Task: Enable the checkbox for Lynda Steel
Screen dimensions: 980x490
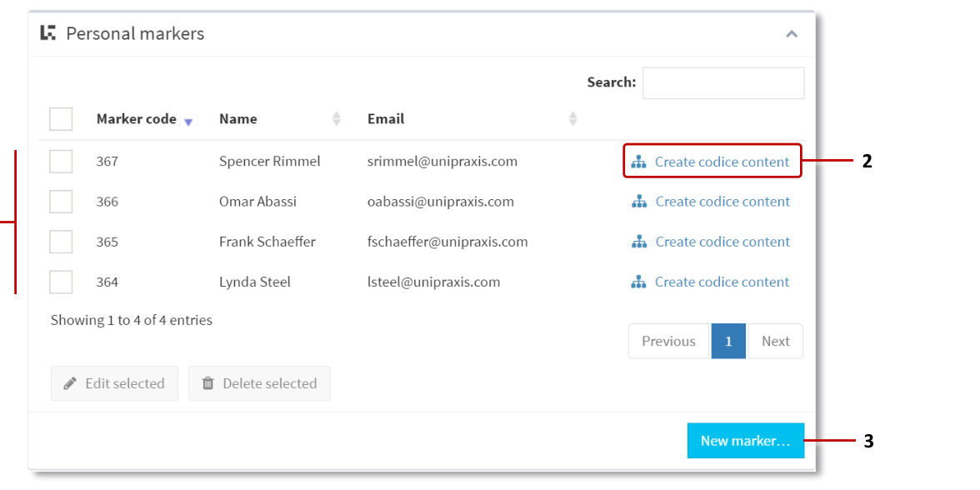Action: [61, 282]
